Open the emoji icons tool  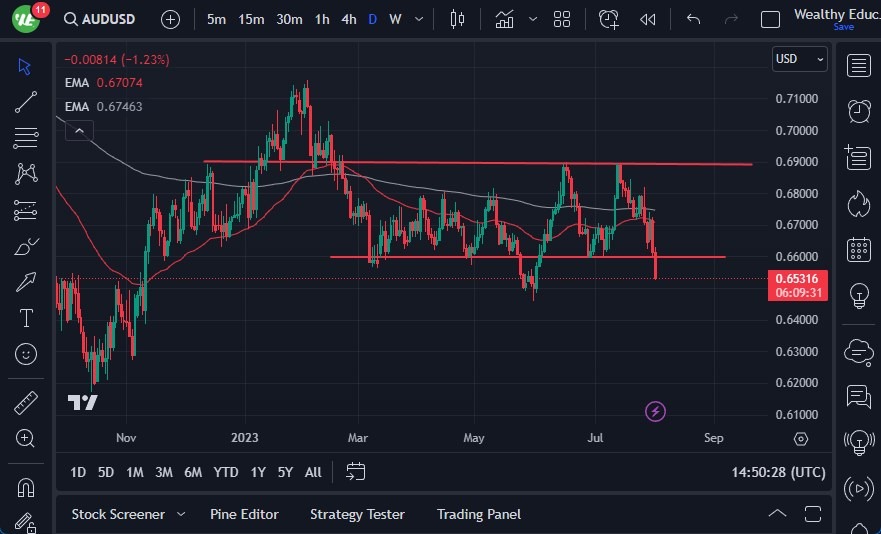tap(26, 354)
